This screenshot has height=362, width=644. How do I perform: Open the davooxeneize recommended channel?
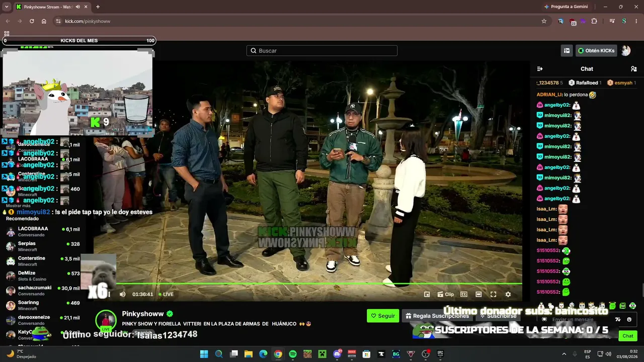tap(43, 320)
